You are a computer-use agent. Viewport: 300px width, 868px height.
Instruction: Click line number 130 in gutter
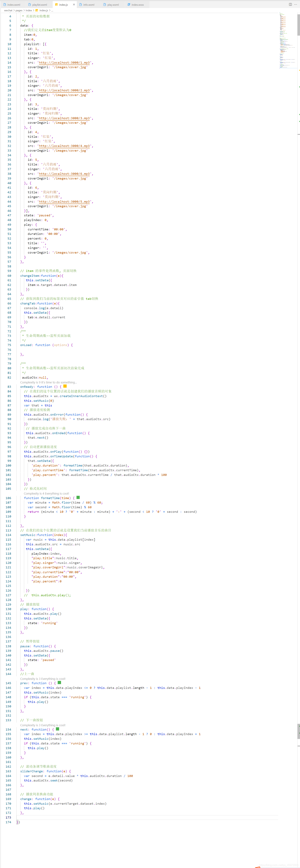(x=8, y=609)
